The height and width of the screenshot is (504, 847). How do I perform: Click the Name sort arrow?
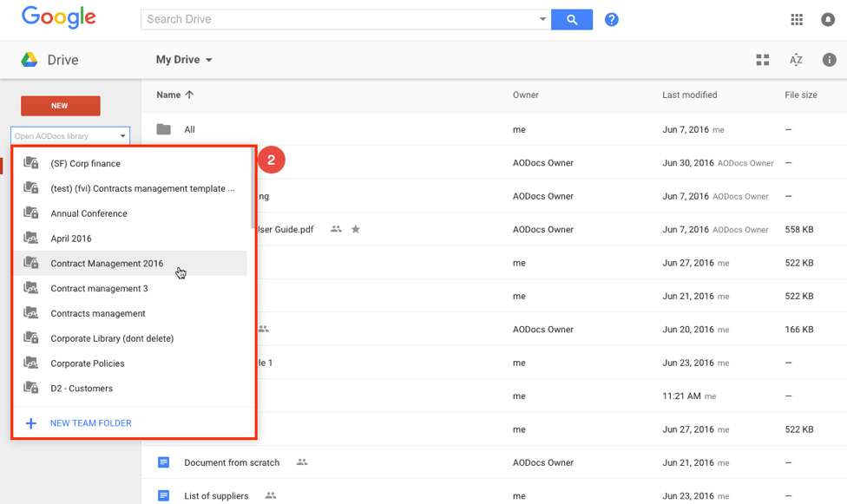(189, 95)
